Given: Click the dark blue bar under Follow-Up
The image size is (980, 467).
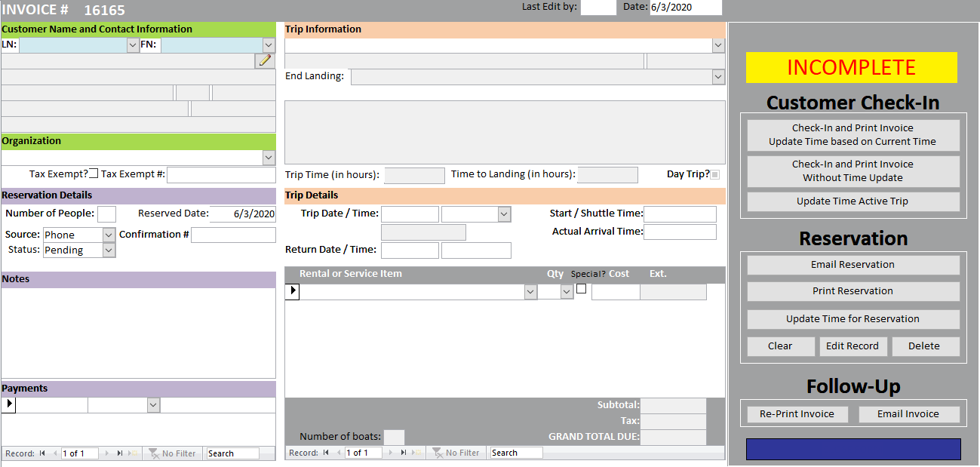Looking at the screenshot, I should [x=853, y=449].
